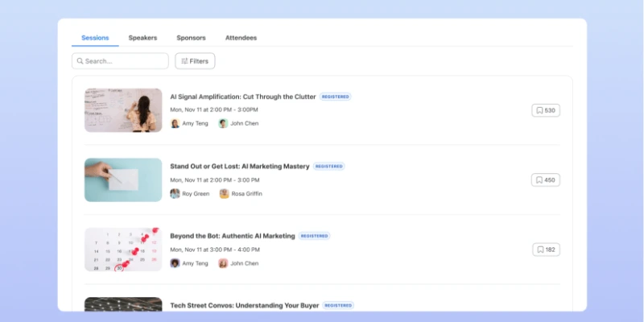
Task: Open the Attendees tab
Action: pos(241,38)
